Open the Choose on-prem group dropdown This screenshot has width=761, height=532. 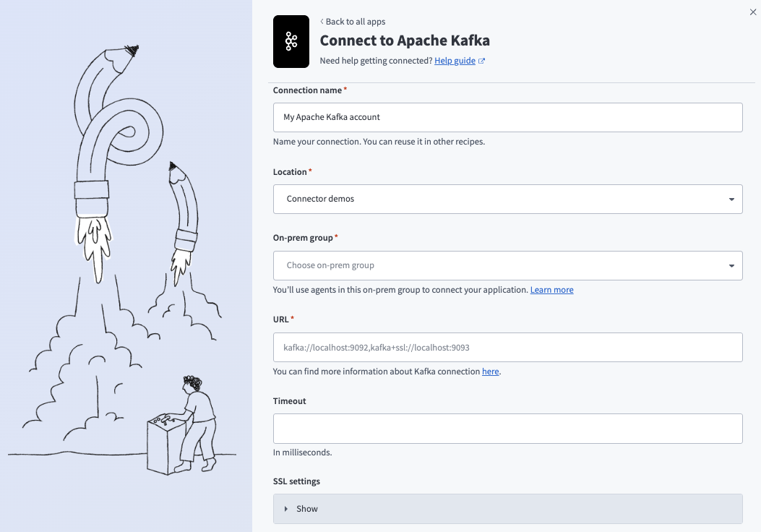(506, 265)
